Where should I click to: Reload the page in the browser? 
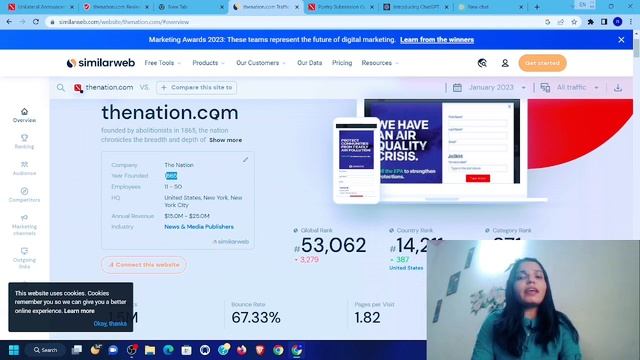(36, 22)
